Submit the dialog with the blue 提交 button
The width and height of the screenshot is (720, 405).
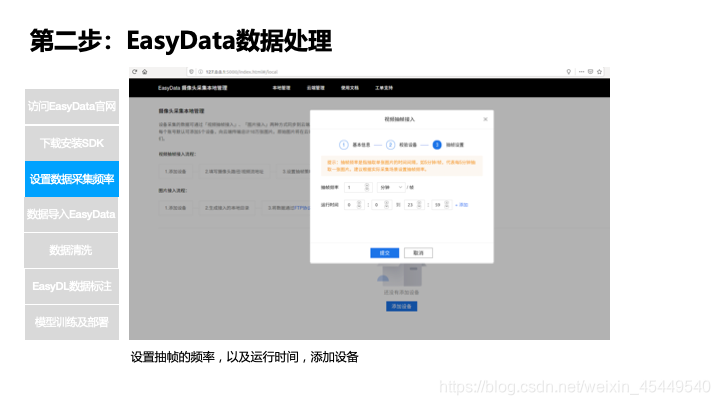pos(384,253)
